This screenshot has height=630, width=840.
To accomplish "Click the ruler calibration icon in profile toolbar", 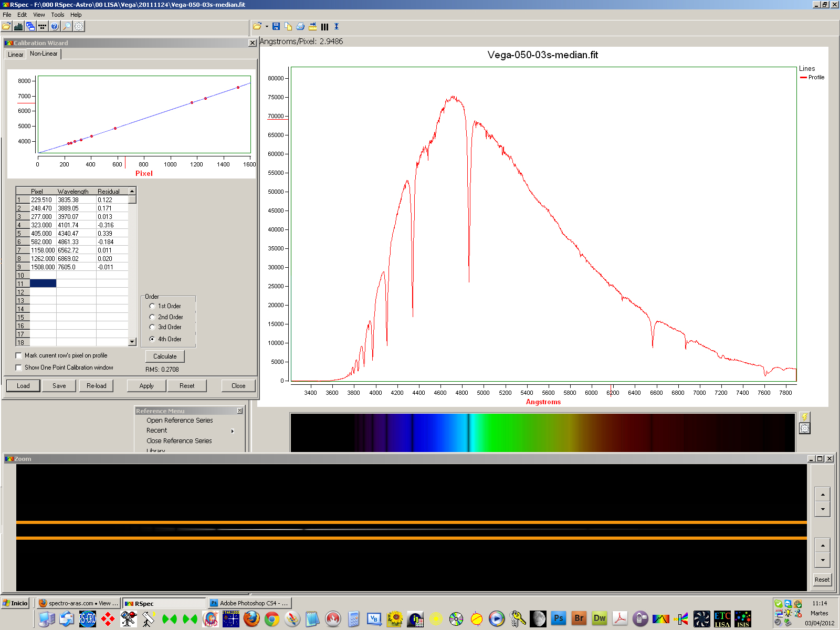I will 313,26.
